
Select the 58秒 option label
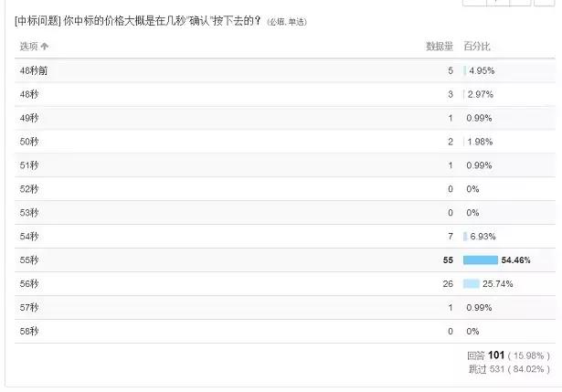pyautogui.click(x=29, y=332)
